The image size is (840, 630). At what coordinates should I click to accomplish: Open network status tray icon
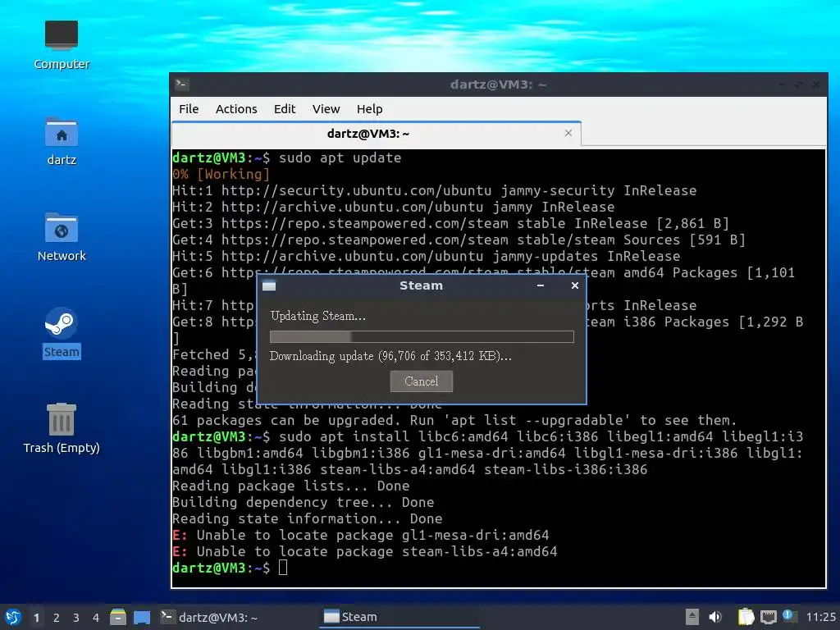click(x=768, y=617)
